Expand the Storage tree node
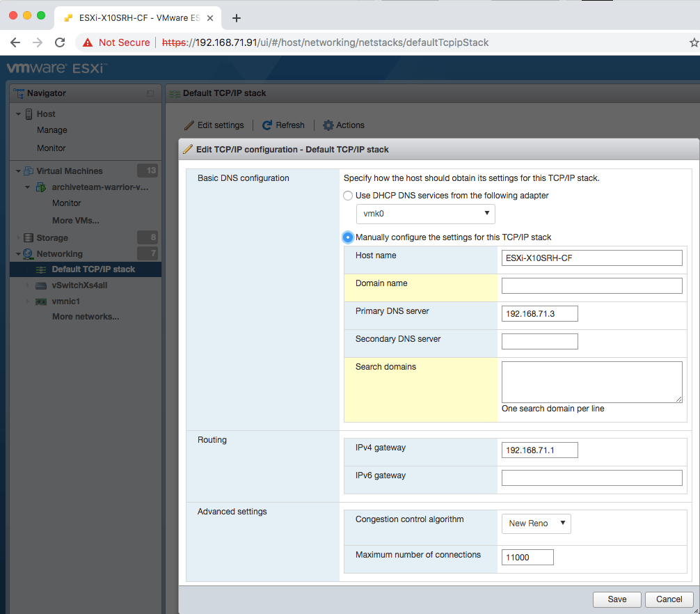700x614 pixels. (x=19, y=238)
